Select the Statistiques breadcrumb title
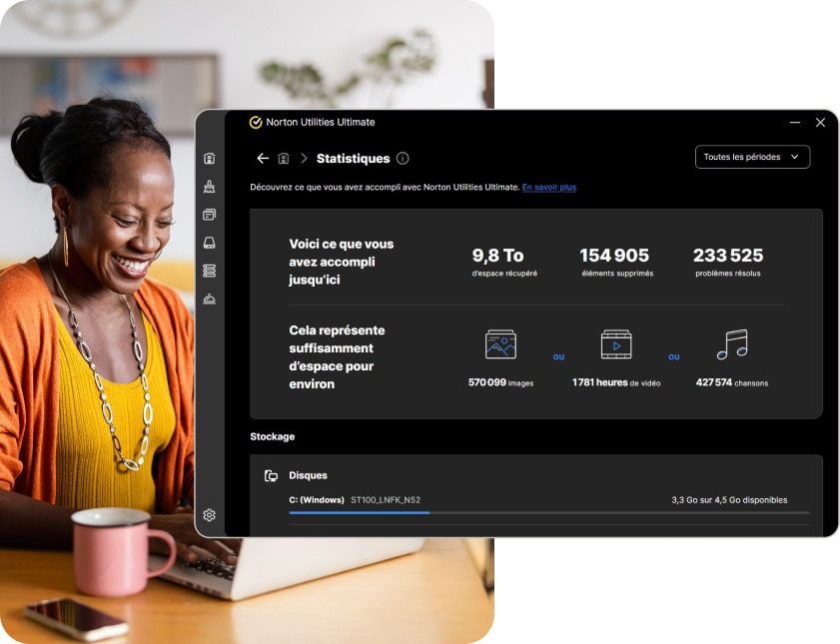Image resolution: width=840 pixels, height=644 pixels. [352, 158]
